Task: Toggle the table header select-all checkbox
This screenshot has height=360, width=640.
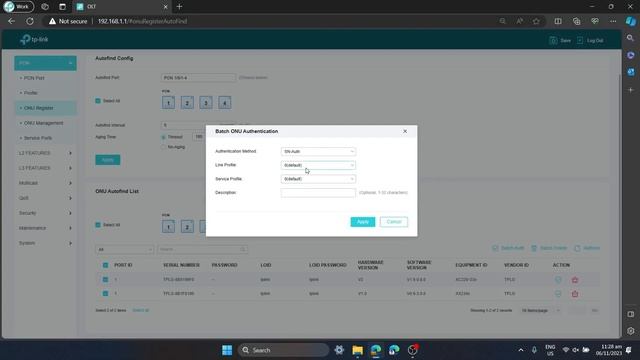Action: point(105,265)
